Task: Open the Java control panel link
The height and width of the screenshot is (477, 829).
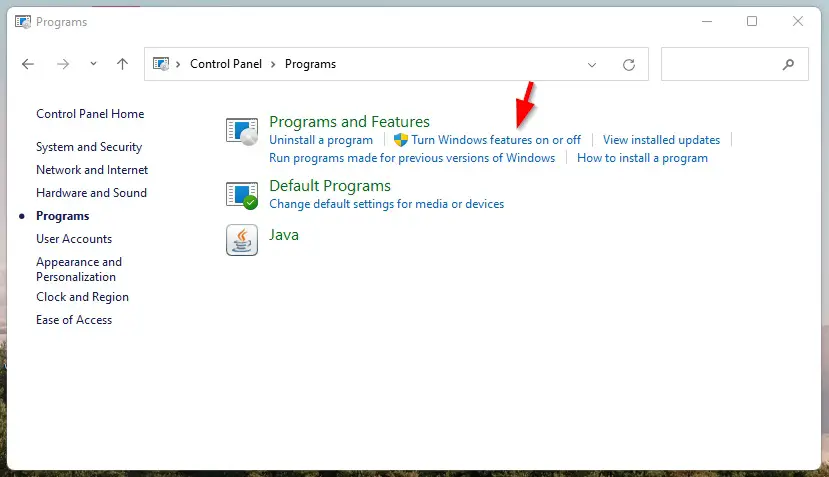Action: pyautogui.click(x=284, y=235)
